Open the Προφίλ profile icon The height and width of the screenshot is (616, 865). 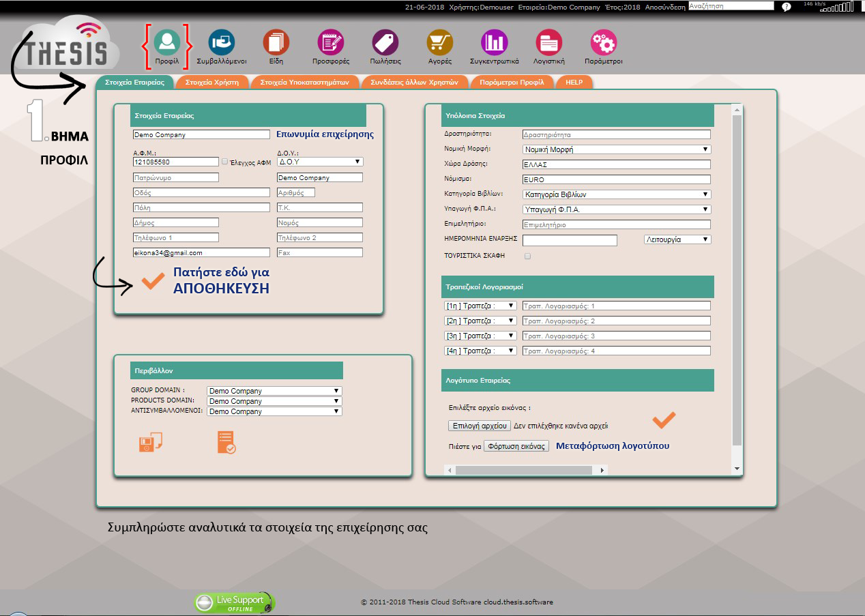pyautogui.click(x=166, y=43)
